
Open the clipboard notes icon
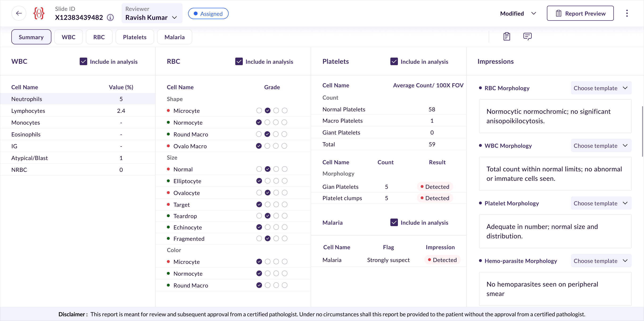[507, 37]
